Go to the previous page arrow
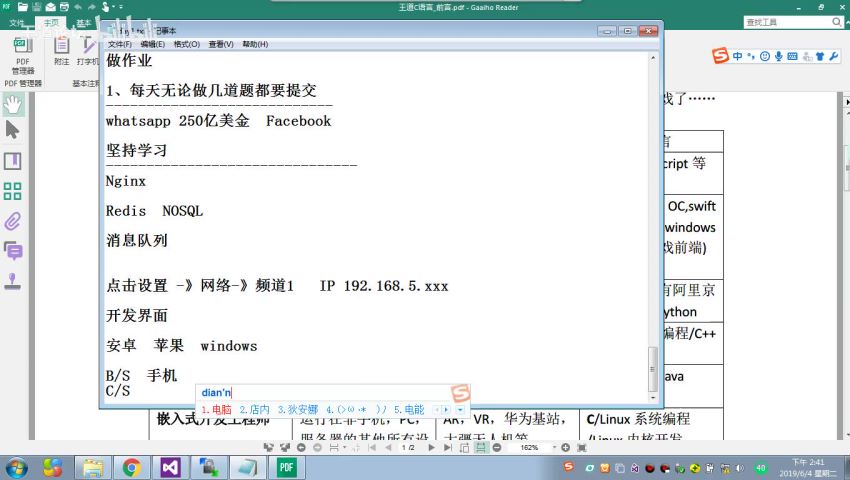This screenshot has width=850, height=480. pos(388,447)
